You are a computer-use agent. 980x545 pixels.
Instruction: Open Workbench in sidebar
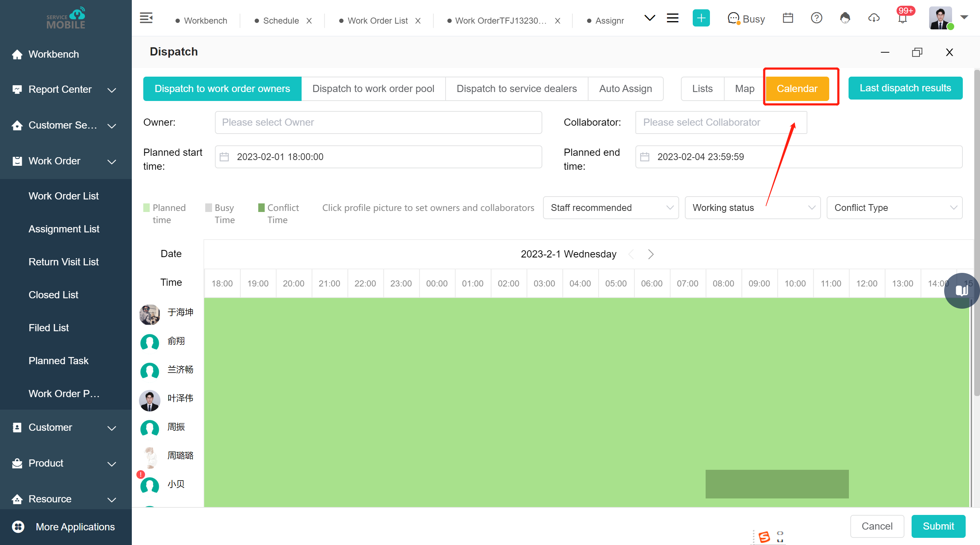pos(66,54)
